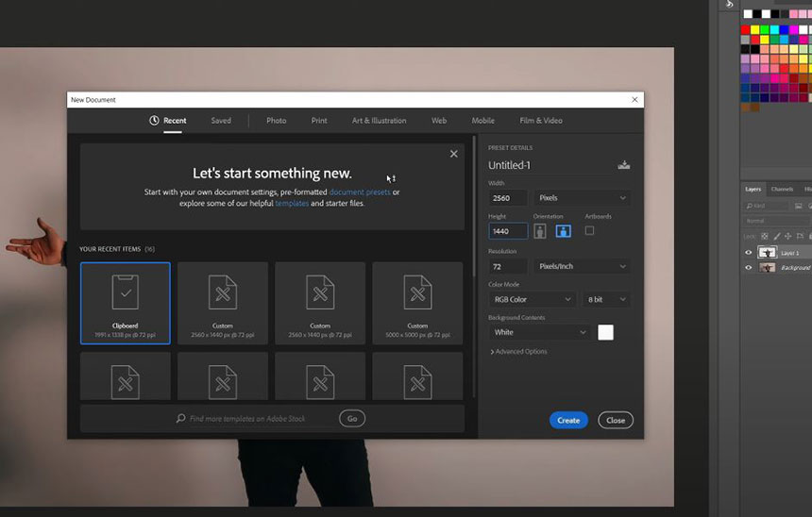Click the Width field showing 2560
Viewport: 812px width, 517px height.
click(x=508, y=198)
